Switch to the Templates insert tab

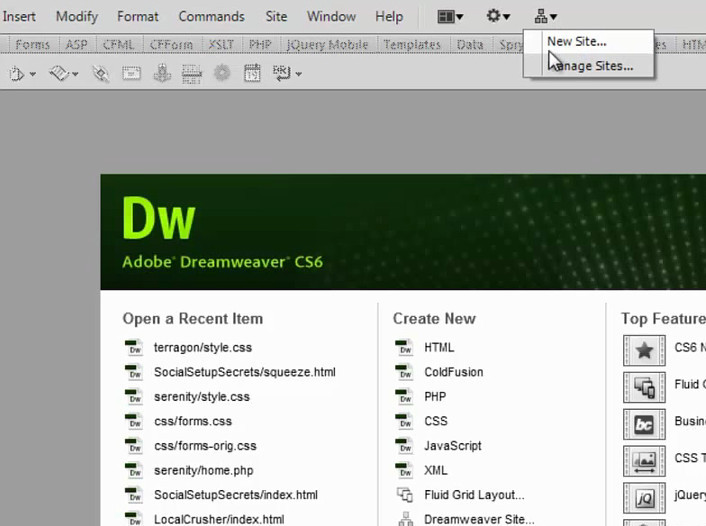click(x=412, y=45)
